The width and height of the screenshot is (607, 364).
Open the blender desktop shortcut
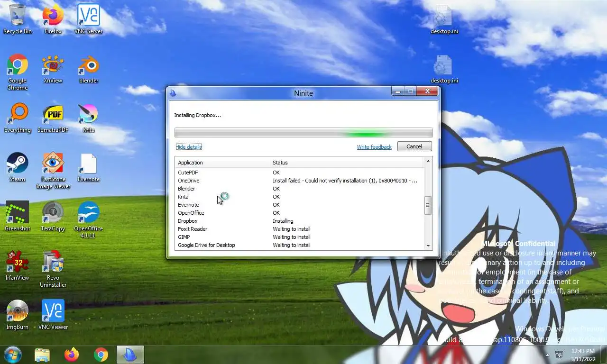[89, 69]
